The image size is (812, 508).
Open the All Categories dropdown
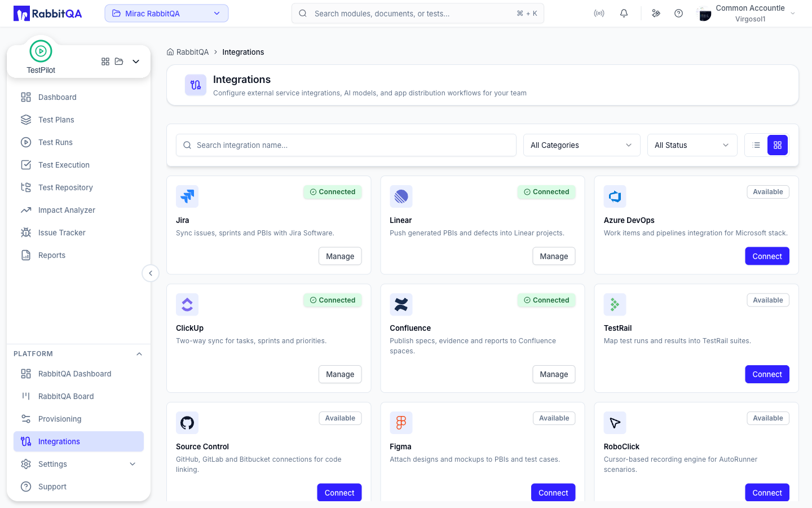582,145
